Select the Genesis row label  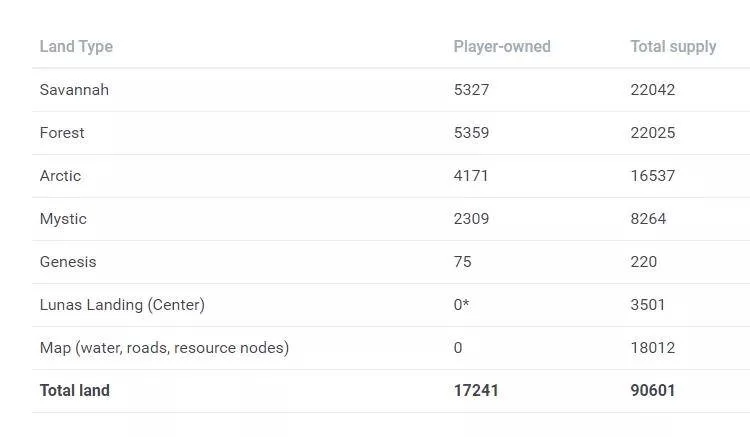point(68,262)
